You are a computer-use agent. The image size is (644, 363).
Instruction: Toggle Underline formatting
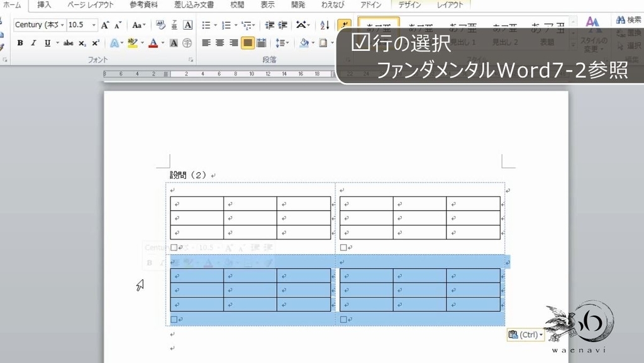tap(47, 43)
